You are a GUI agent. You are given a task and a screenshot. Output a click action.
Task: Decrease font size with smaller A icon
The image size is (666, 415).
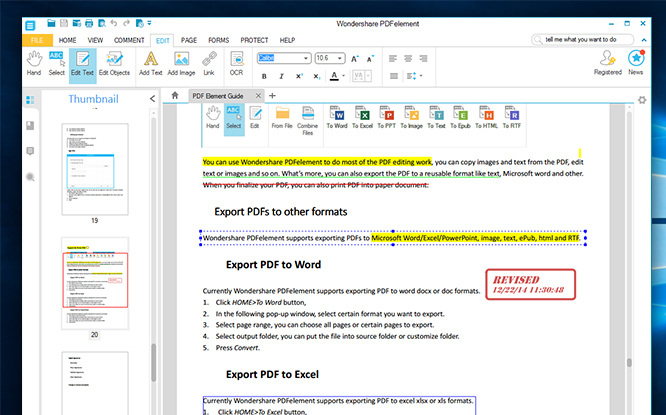370,59
